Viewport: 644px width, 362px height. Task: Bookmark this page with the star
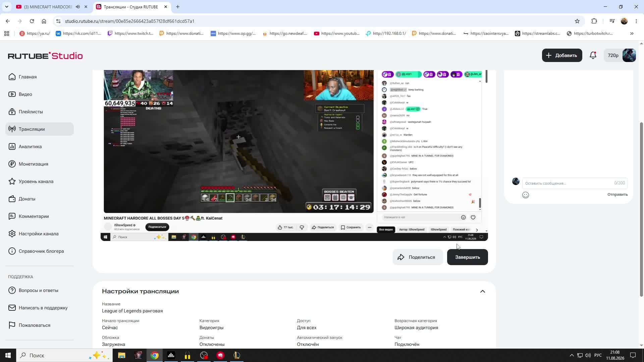577,21
